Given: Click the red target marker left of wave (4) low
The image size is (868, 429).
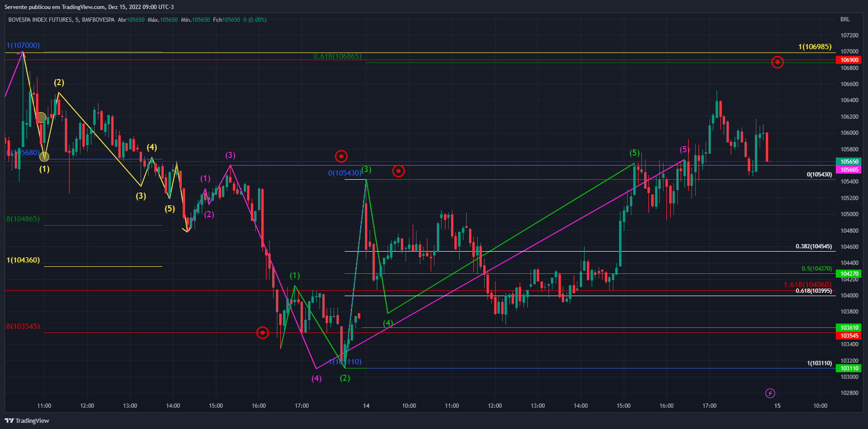Looking at the screenshot, I should pyautogui.click(x=262, y=333).
